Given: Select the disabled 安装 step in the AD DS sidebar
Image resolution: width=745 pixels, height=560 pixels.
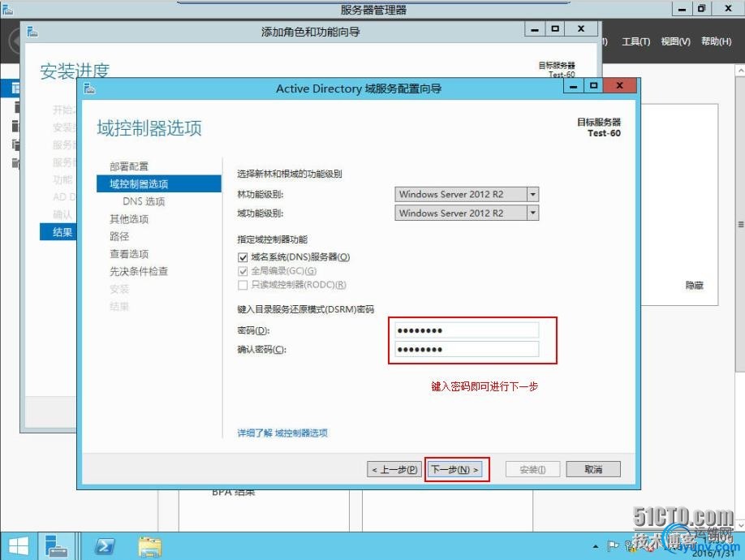Looking at the screenshot, I should click(119, 289).
